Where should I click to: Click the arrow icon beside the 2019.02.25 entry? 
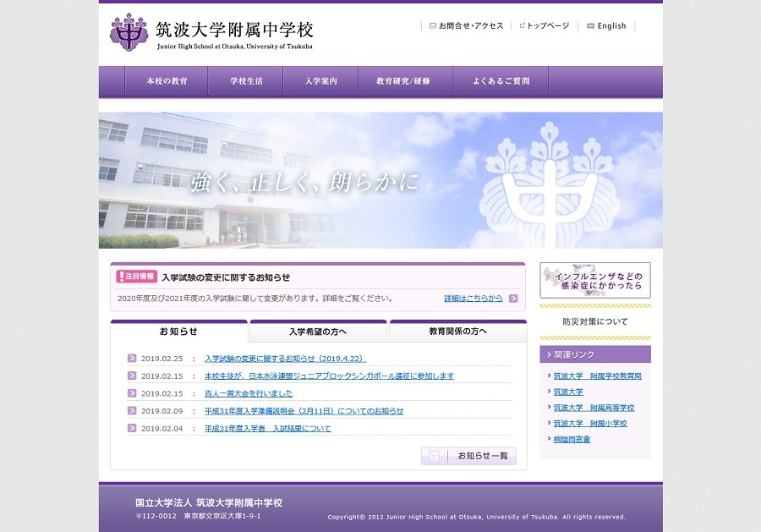pos(132,359)
